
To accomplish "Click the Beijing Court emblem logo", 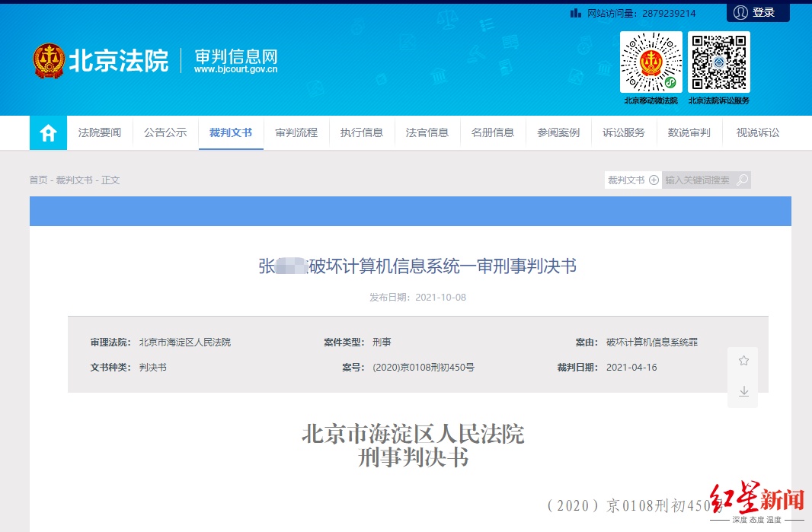I will click(49, 61).
